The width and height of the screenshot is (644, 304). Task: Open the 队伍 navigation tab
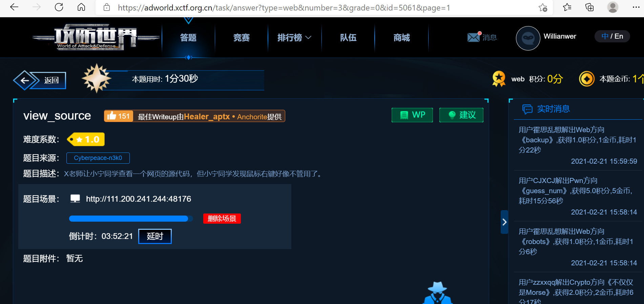pos(348,38)
